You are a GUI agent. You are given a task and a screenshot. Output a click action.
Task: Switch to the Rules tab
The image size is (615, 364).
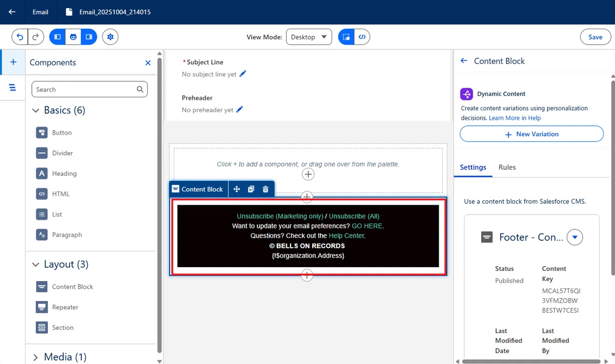tap(507, 167)
